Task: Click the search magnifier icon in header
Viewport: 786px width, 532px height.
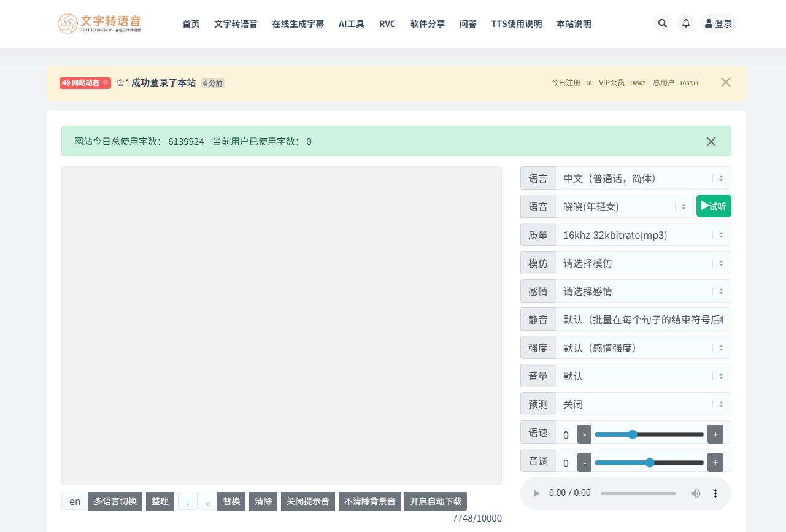Action: click(662, 23)
